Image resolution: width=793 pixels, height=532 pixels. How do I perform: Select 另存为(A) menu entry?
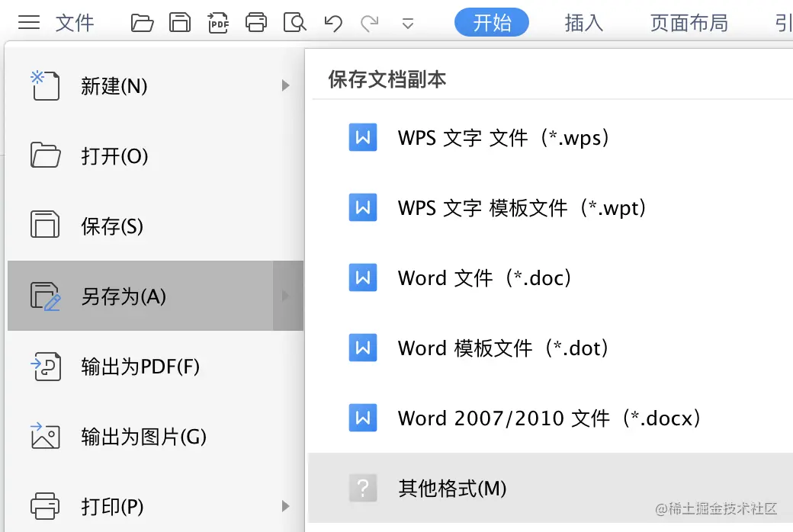click(x=156, y=296)
